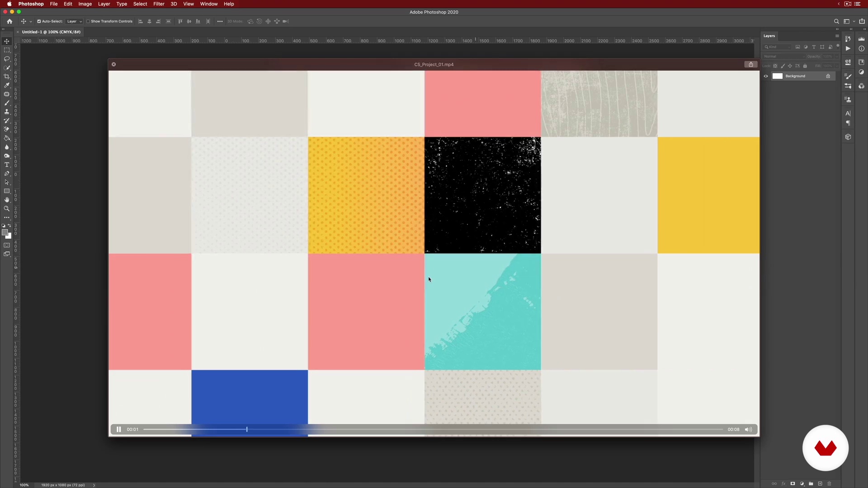Open the Fill slider dropdown arrow

point(837,66)
